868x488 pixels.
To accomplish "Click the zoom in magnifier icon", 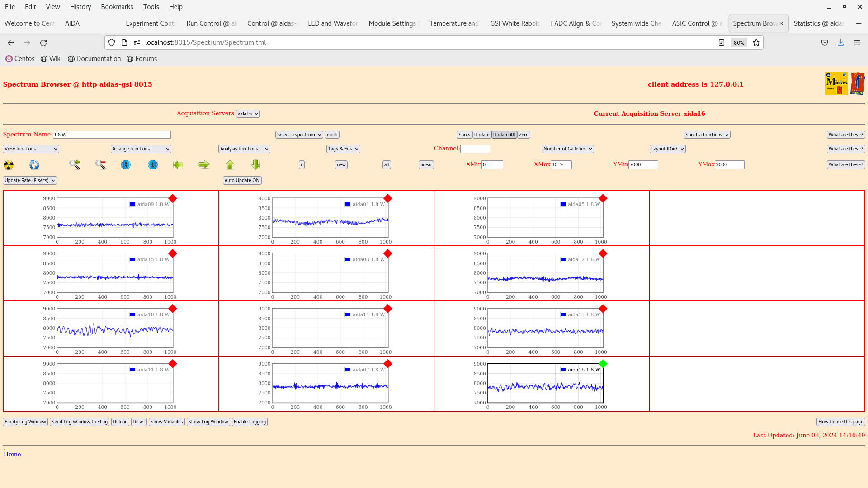I will [75, 165].
